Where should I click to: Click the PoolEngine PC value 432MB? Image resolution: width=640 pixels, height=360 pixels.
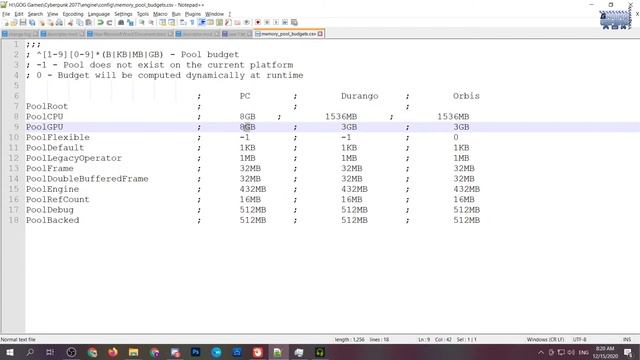coord(253,189)
